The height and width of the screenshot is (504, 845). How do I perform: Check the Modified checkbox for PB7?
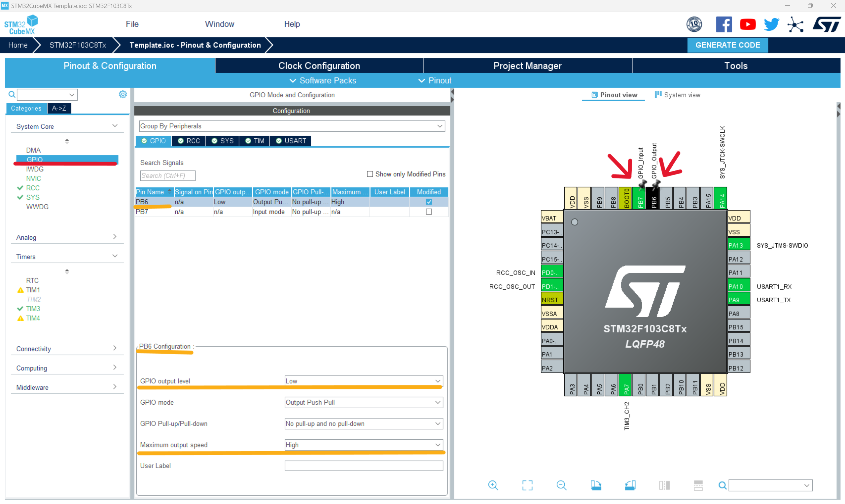pyautogui.click(x=429, y=212)
